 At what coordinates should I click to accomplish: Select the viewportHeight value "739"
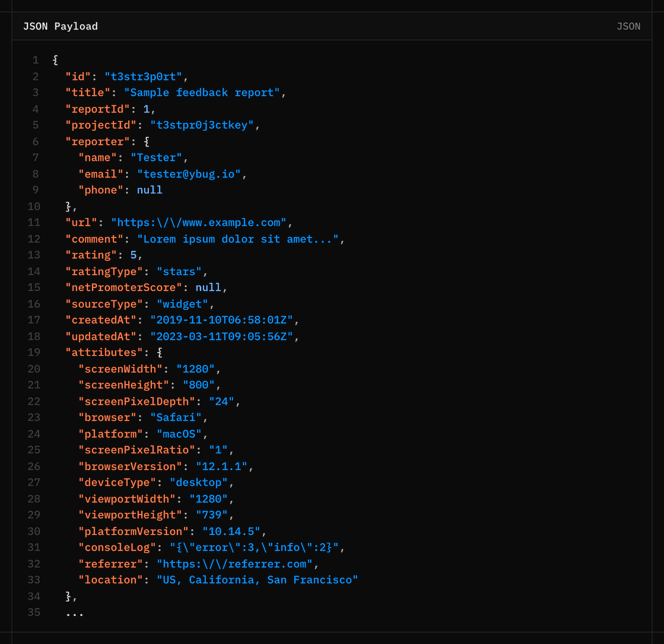pos(212,515)
